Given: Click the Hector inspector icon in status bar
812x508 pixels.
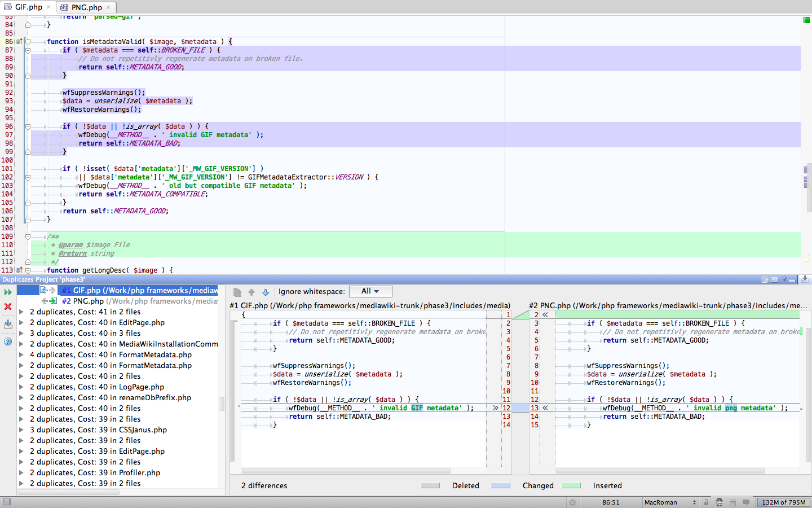Looking at the screenshot, I should coord(719,502).
